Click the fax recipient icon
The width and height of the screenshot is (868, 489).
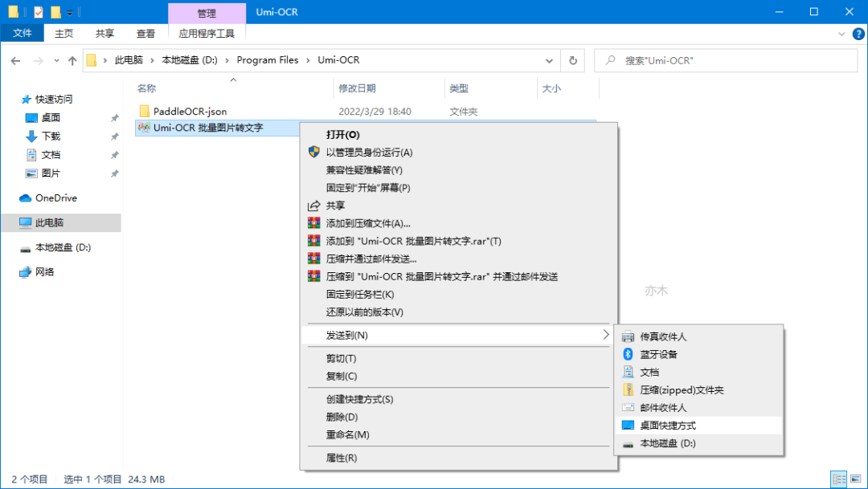(628, 336)
